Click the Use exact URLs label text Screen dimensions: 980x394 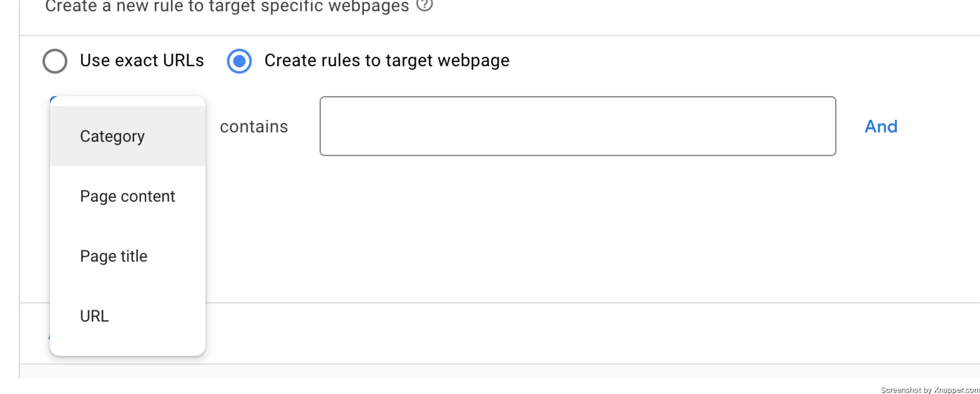tap(142, 60)
